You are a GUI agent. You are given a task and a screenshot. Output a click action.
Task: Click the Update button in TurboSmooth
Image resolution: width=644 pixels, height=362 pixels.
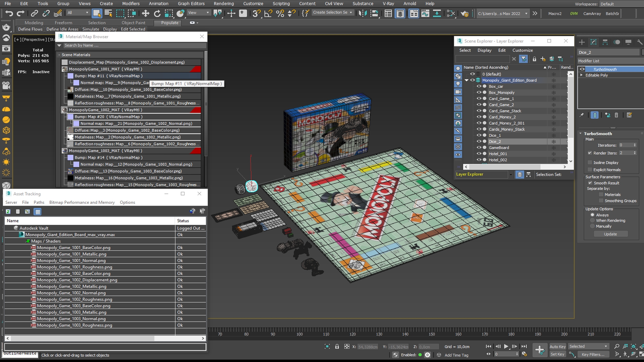(610, 234)
